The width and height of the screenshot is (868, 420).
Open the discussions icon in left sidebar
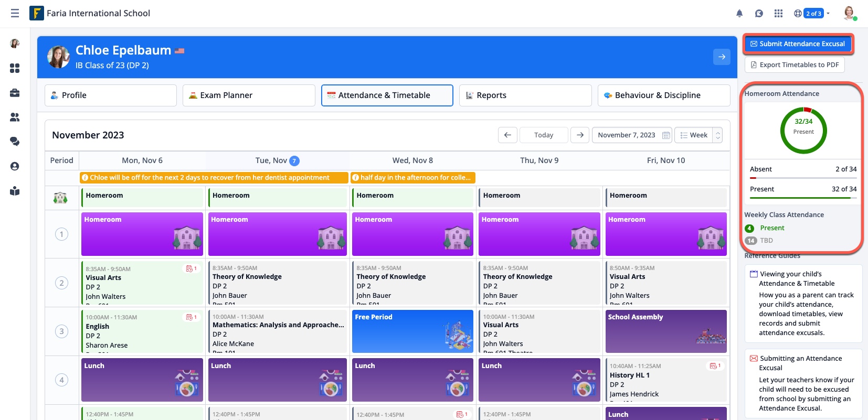point(15,142)
